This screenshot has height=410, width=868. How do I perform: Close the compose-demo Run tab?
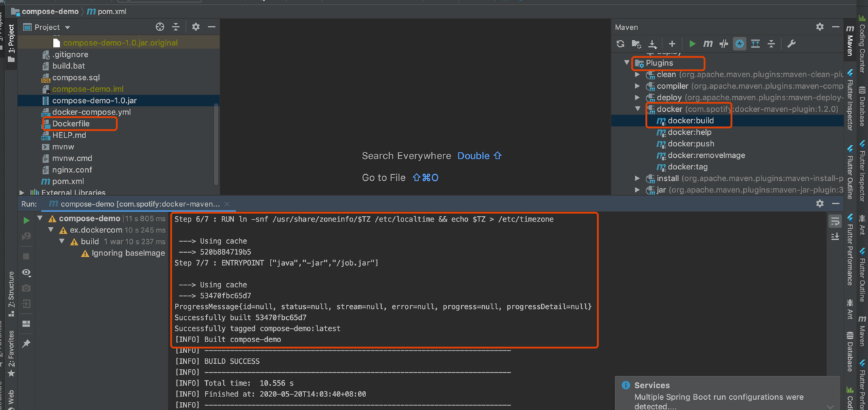(226, 203)
